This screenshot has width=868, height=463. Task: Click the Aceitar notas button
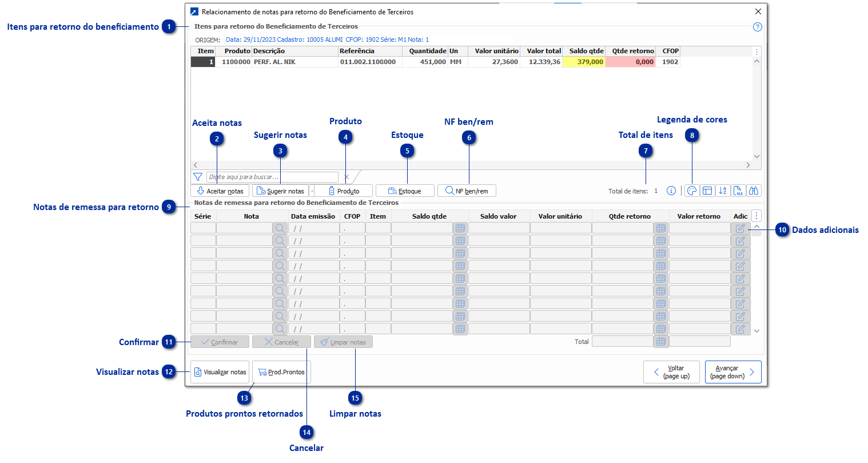tap(220, 191)
